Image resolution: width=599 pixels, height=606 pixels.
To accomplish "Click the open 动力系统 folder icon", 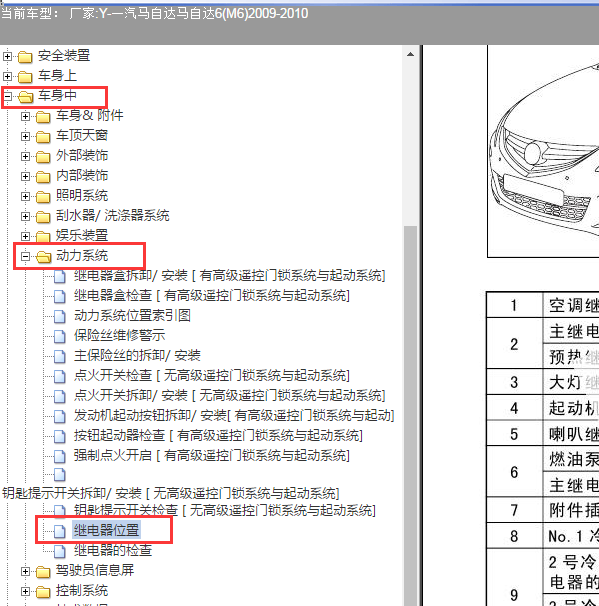I will click(x=44, y=257).
